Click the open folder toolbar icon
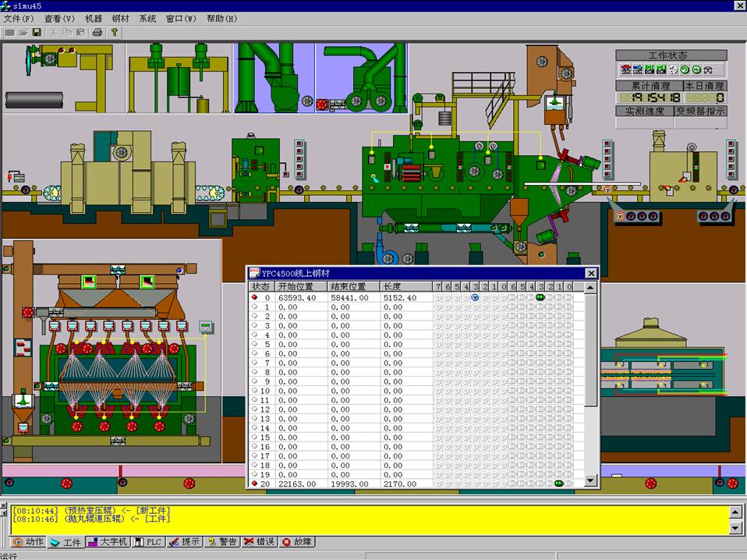Image resolution: width=747 pixels, height=560 pixels. [x=23, y=33]
